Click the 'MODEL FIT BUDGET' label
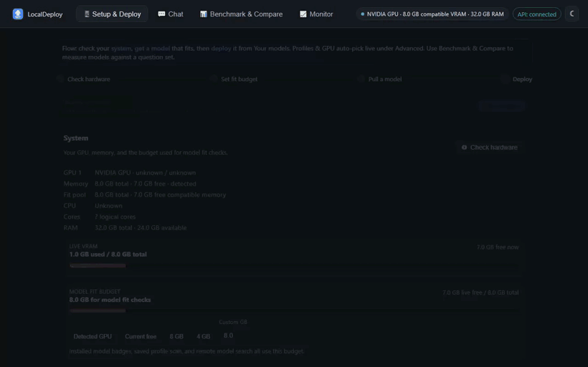588x367 pixels. [x=95, y=291]
